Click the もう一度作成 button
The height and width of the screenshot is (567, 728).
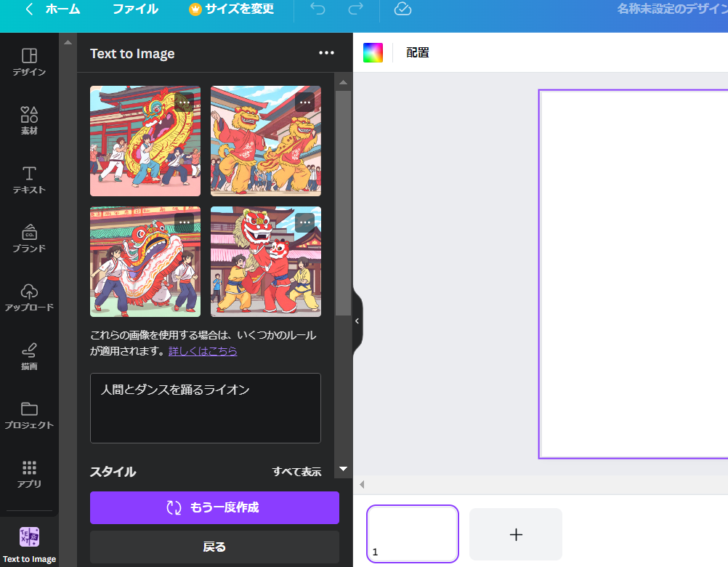214,507
